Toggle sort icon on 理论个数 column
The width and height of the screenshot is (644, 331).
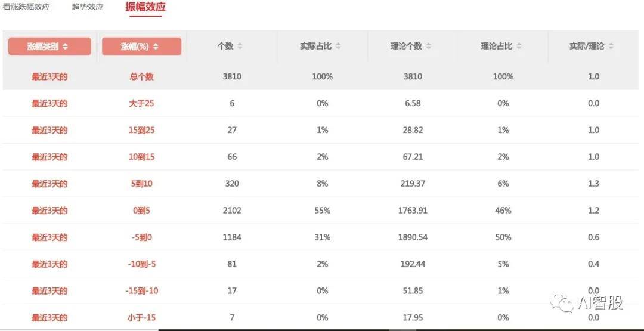coord(429,46)
